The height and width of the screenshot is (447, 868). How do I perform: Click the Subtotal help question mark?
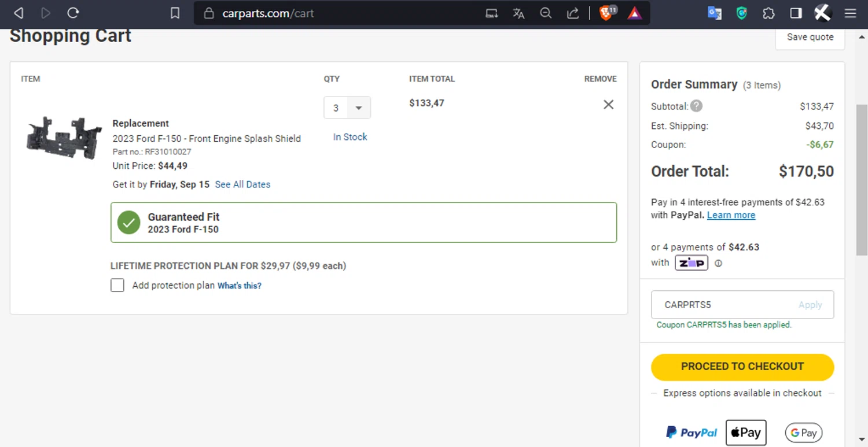tap(697, 106)
